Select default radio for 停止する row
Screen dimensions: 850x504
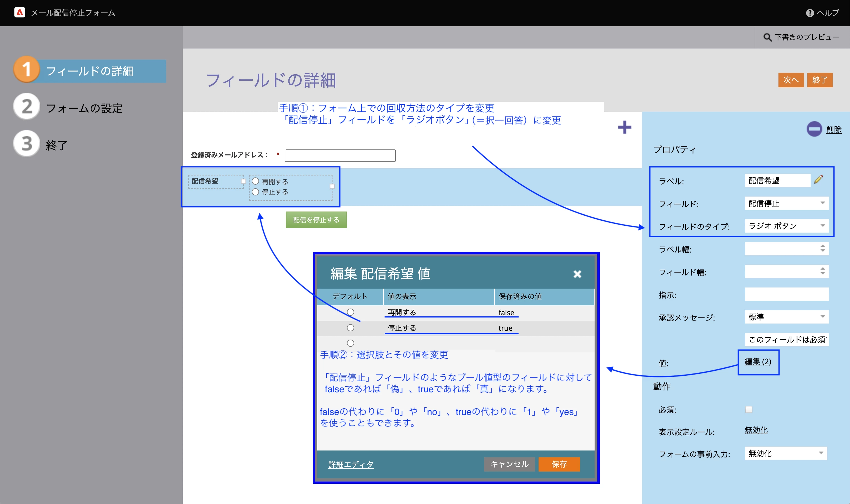tap(350, 328)
